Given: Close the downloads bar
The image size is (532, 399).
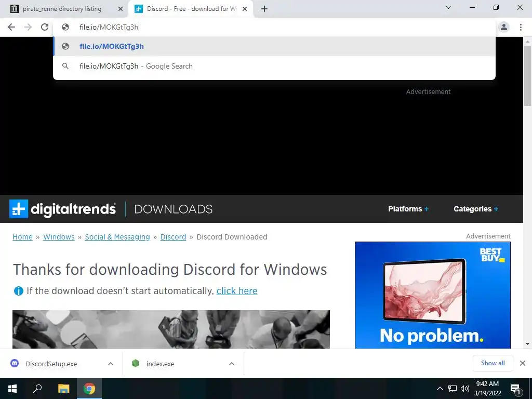Looking at the screenshot, I should (523, 363).
